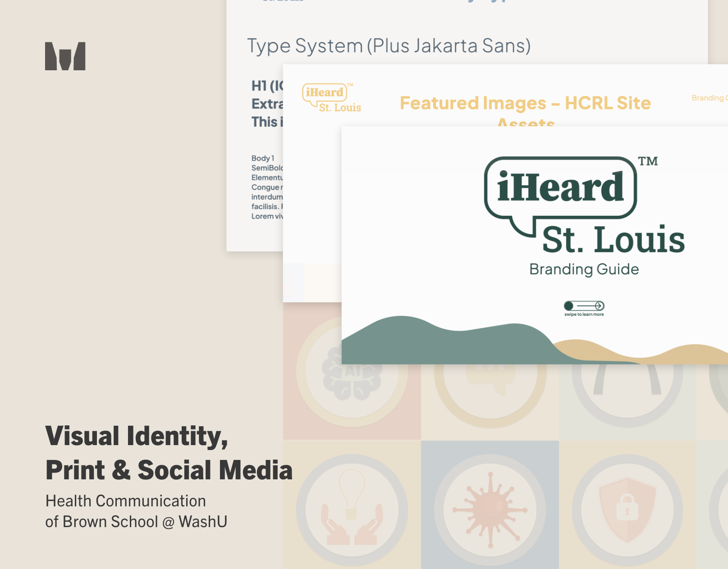Screen dimensions: 728x569
Task: Click the Health Communication caption line
Action: click(126, 501)
